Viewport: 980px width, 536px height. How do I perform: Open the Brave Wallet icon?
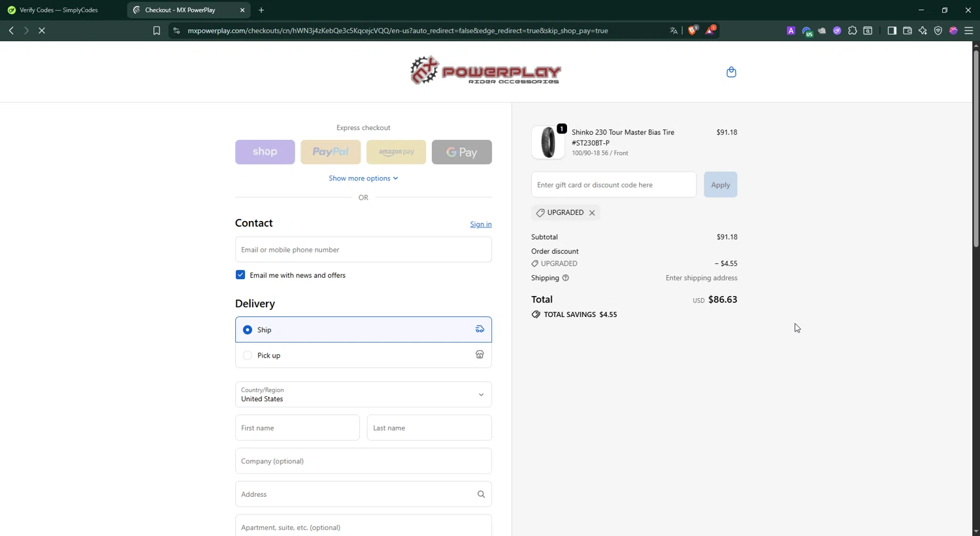907,31
